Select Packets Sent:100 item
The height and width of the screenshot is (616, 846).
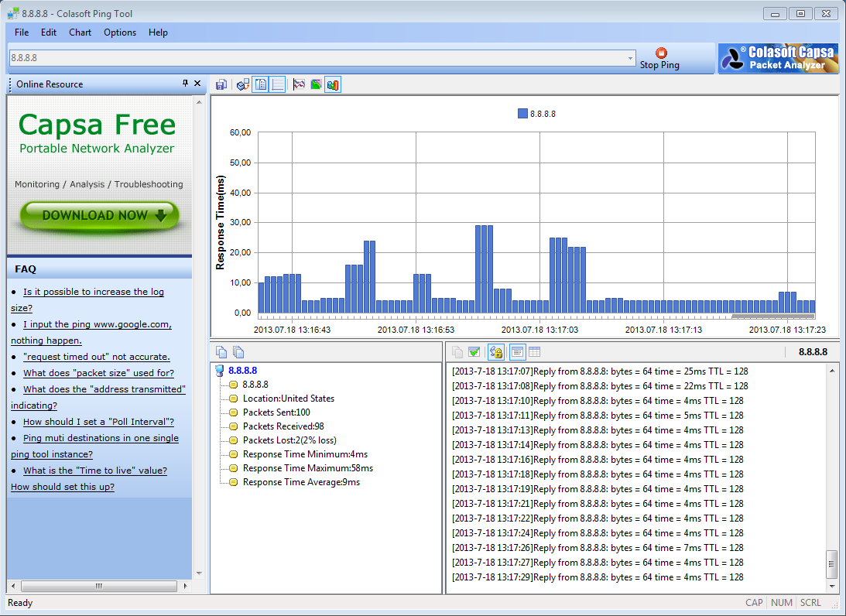(x=276, y=412)
